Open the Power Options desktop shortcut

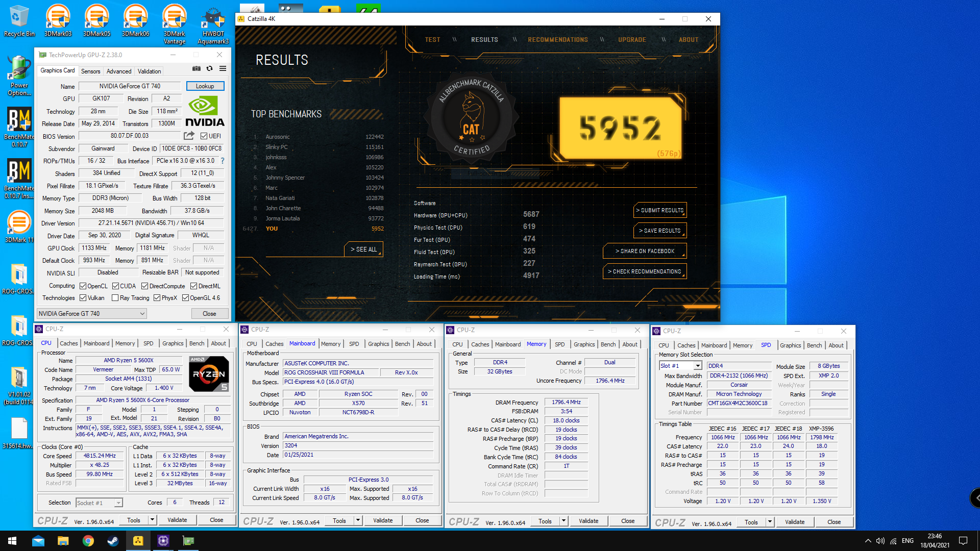pyautogui.click(x=19, y=76)
